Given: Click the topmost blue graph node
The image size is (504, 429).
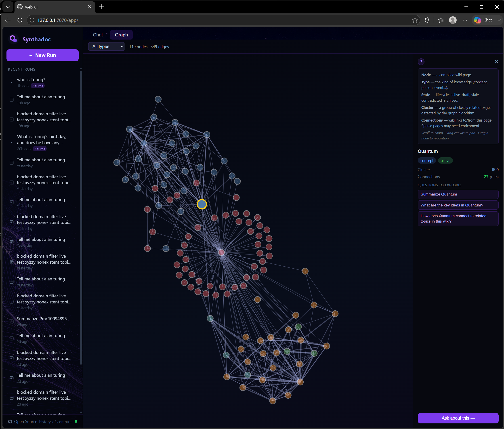Looking at the screenshot, I should point(158,99).
